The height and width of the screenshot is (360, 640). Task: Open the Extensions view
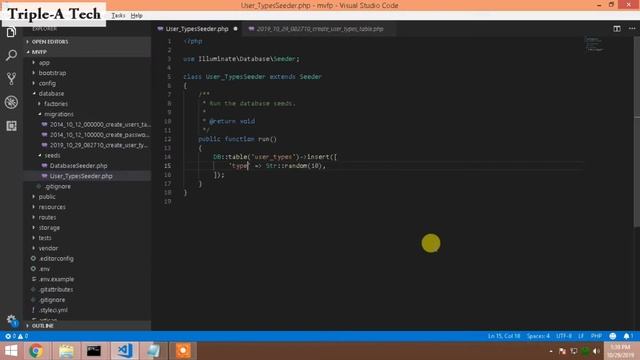click(11, 126)
